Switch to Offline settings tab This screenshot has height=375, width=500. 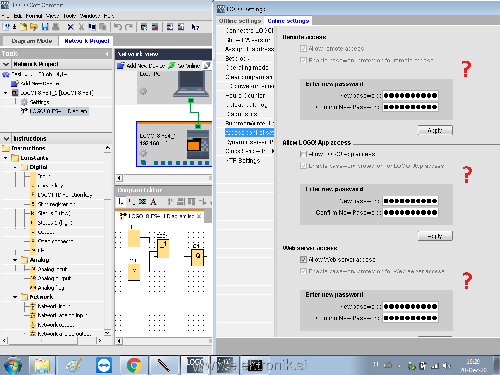click(240, 21)
